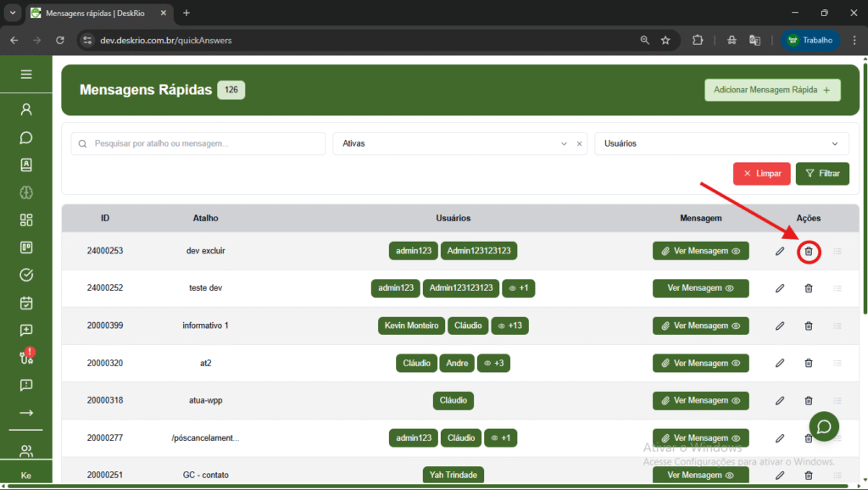The height and width of the screenshot is (490, 868).
Task: Delete the 'informativo 1' quick message
Action: (808, 326)
